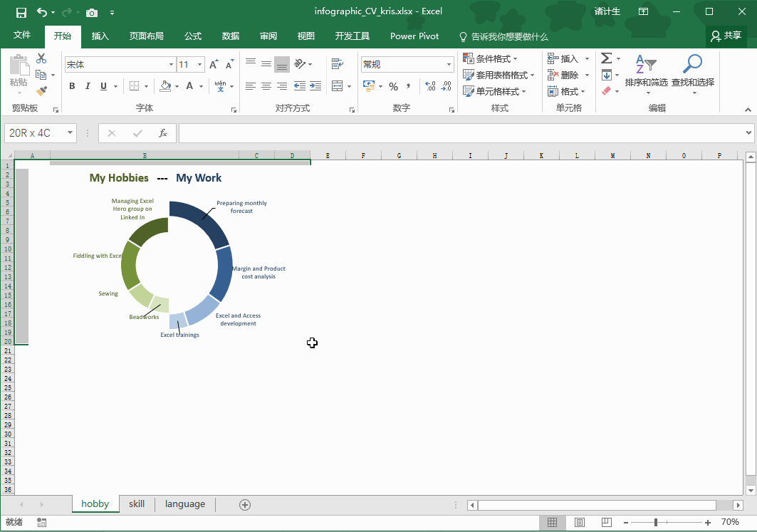Apply percent style to cells
The image size is (757, 532).
tap(394, 86)
